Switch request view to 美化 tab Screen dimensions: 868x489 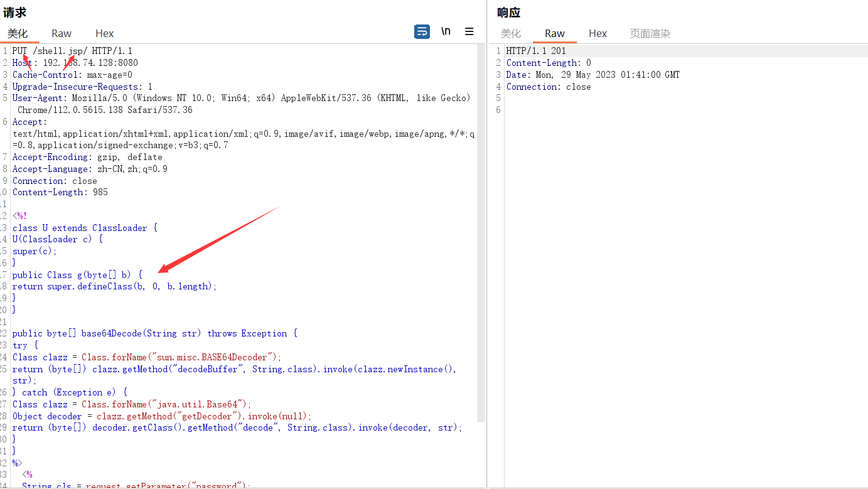tap(18, 33)
